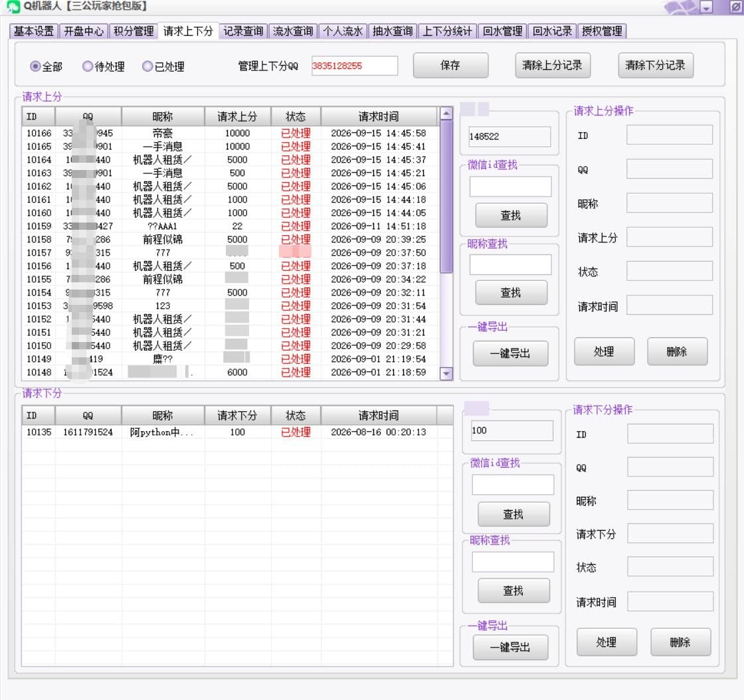Switch to the 个人流水 tab
The width and height of the screenshot is (744, 700).
coord(343,31)
